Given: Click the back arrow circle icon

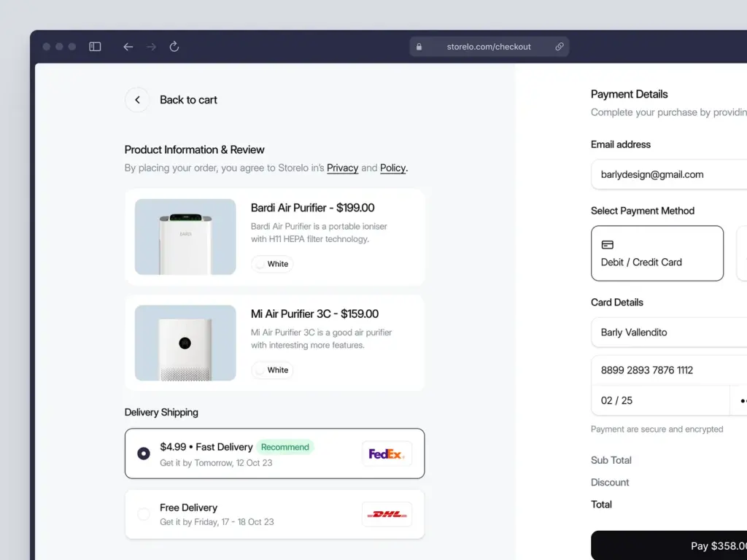Looking at the screenshot, I should [x=137, y=100].
